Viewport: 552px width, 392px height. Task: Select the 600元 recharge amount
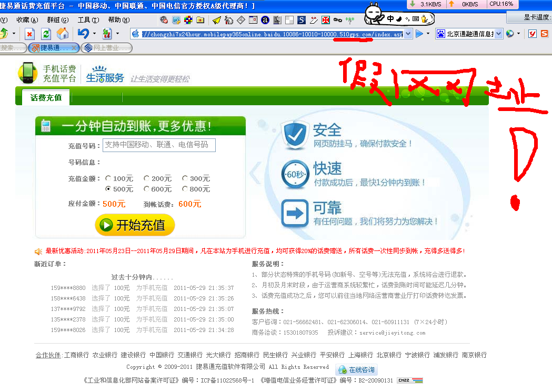point(146,188)
